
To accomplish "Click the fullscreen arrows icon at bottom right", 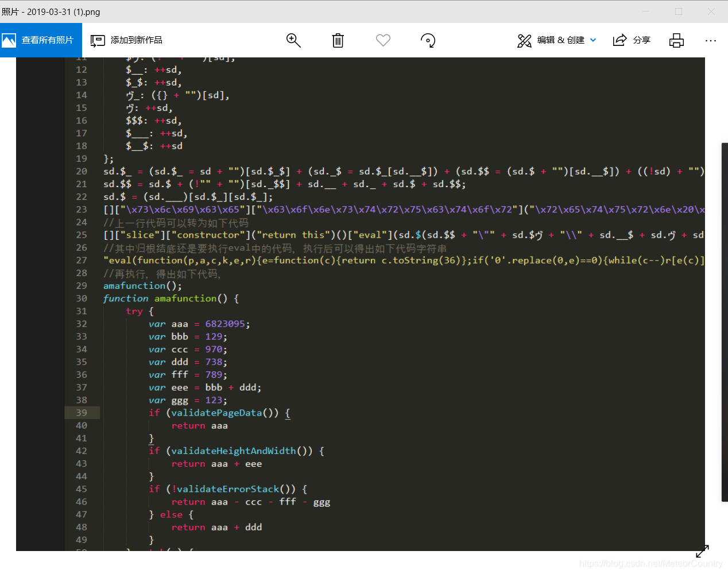I will click(x=702, y=551).
